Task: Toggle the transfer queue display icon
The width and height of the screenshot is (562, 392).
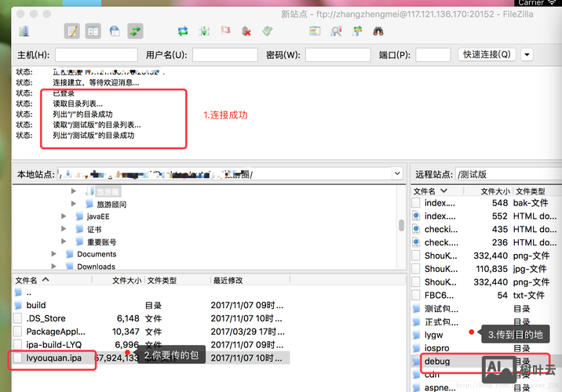Action: click(136, 31)
